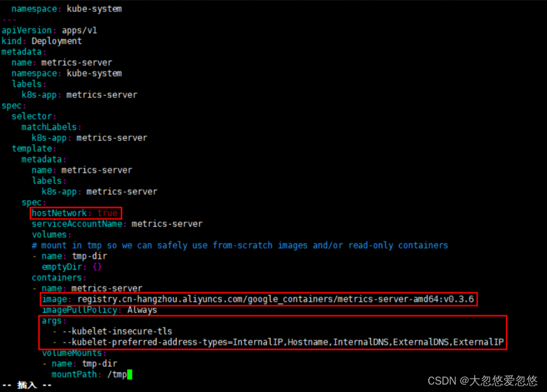Screen dimensions: 547x392
Task: Click 'serviceAccountName: metrics-server' line
Action: (x=117, y=224)
